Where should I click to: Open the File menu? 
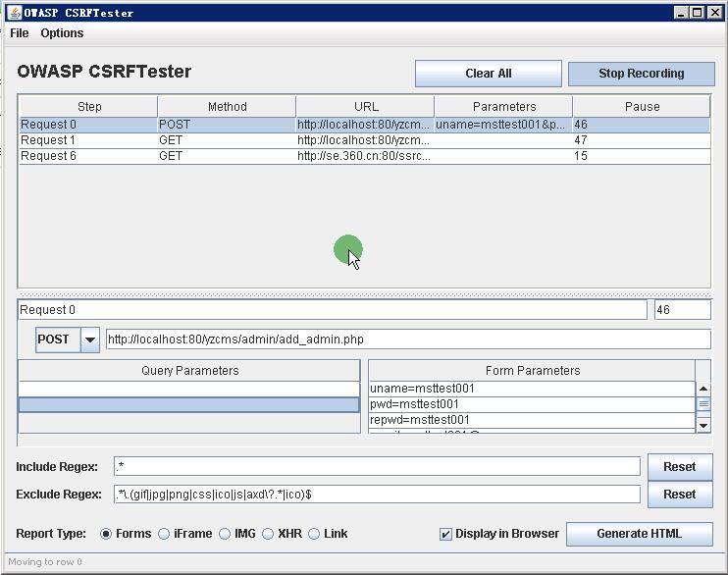[x=19, y=33]
